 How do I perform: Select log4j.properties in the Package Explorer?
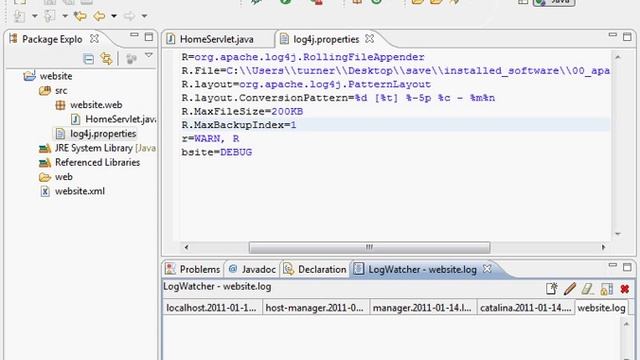(x=103, y=133)
